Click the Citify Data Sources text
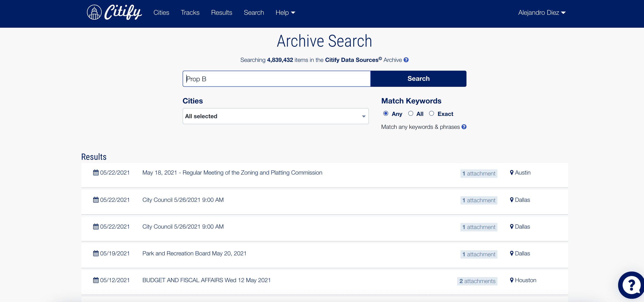Image resolution: width=644 pixels, height=302 pixels. click(353, 60)
